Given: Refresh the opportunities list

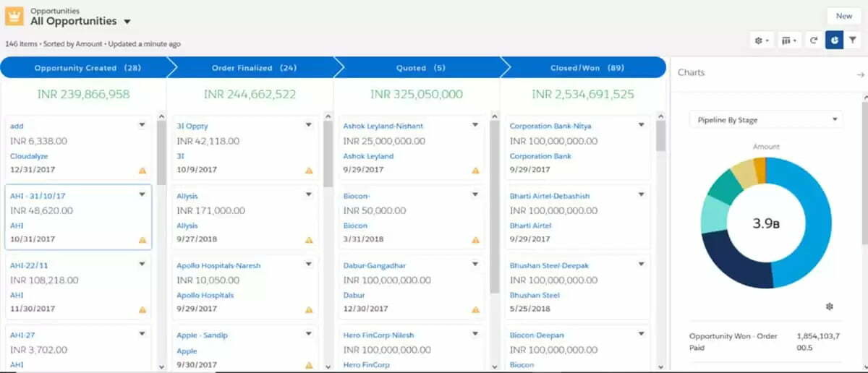Looking at the screenshot, I should click(814, 41).
